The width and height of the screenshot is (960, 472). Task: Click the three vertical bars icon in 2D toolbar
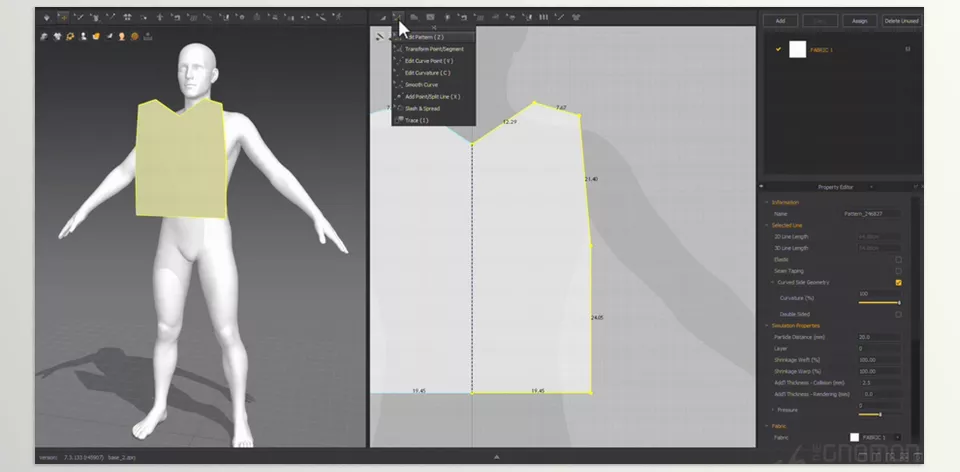coord(544,17)
